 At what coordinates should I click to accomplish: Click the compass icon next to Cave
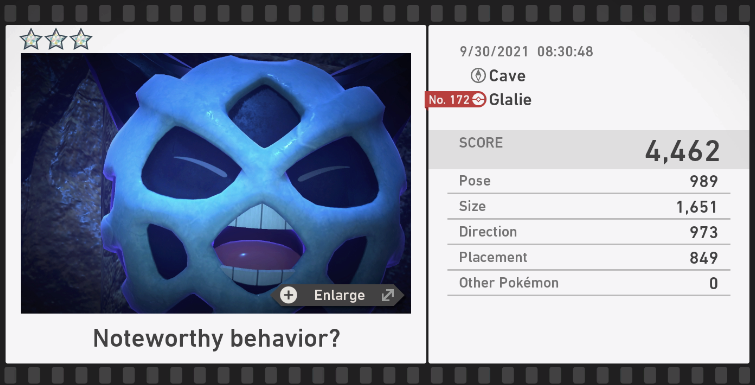click(x=478, y=76)
